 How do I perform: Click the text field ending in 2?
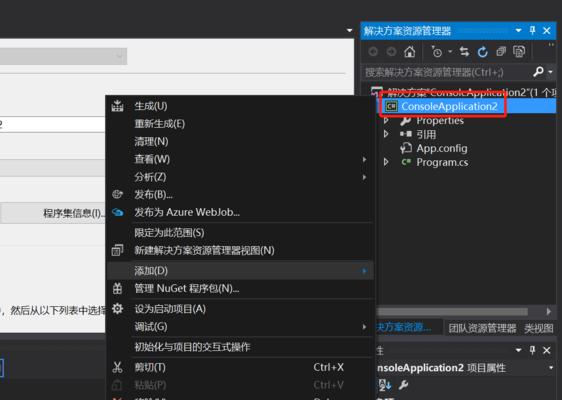point(52,124)
